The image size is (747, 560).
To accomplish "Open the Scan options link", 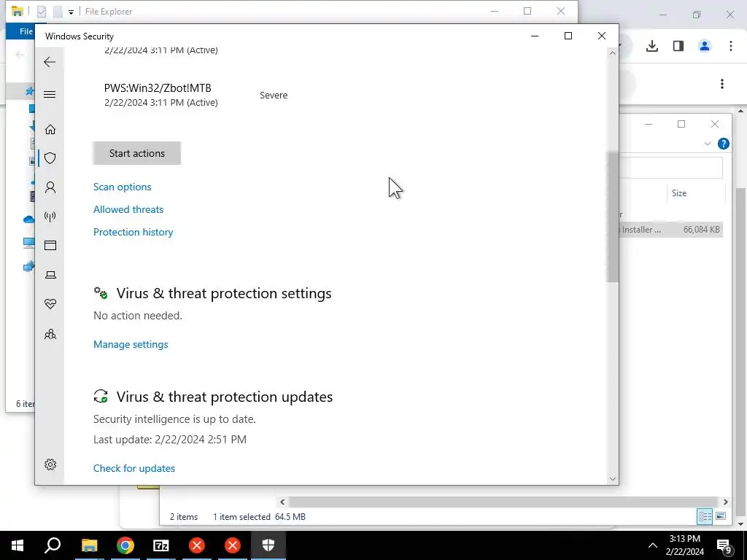I will 122,187.
